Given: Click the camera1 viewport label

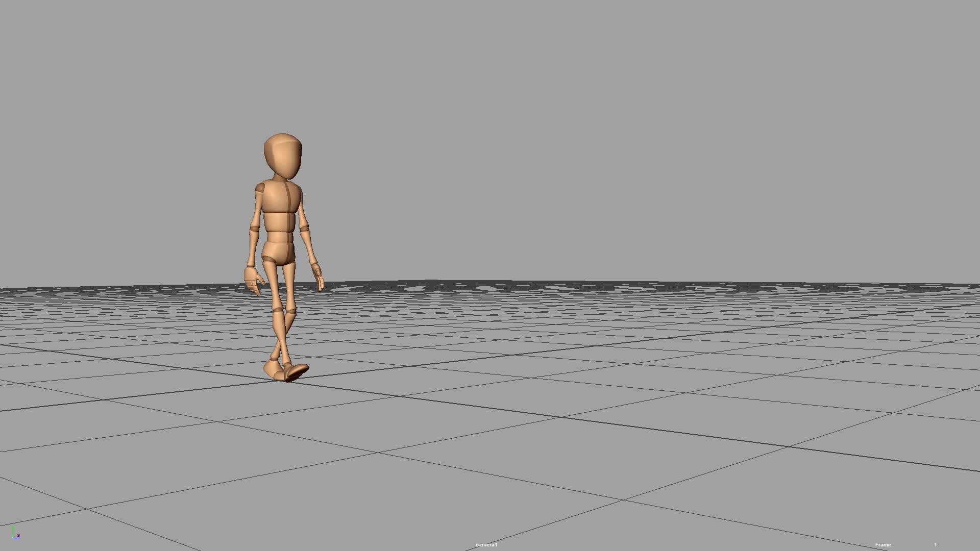Looking at the screenshot, I should (x=486, y=545).
